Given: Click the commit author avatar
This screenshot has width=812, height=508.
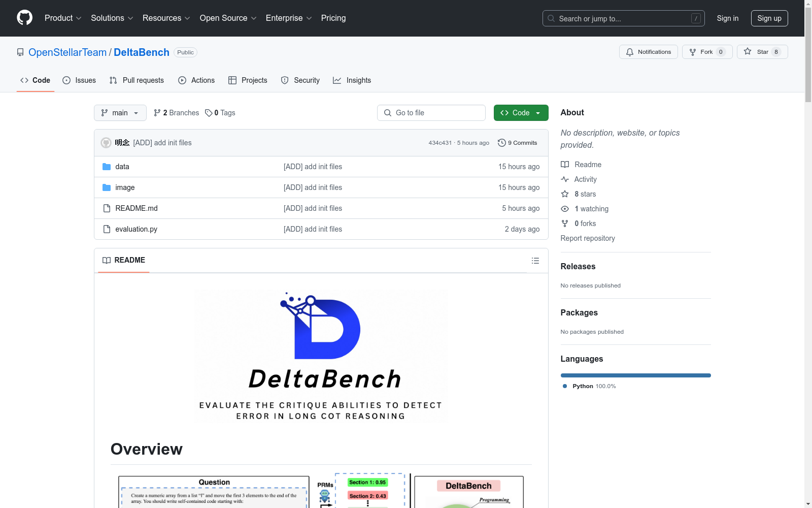Looking at the screenshot, I should point(106,143).
